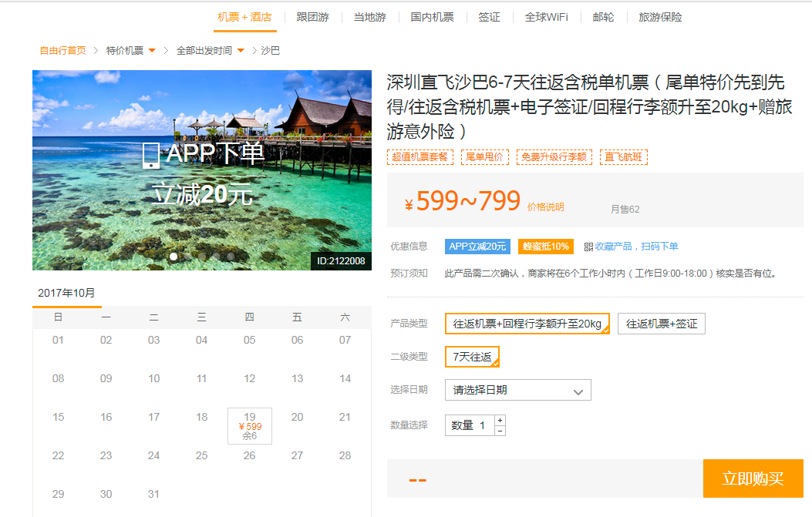Open the 价格说明 price explanation link
812x517 pixels.
[545, 207]
